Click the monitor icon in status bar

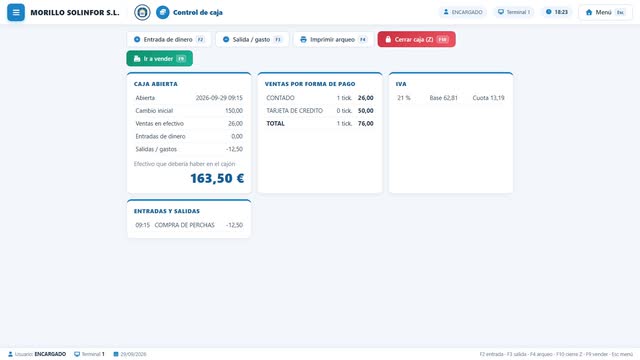[x=77, y=354]
